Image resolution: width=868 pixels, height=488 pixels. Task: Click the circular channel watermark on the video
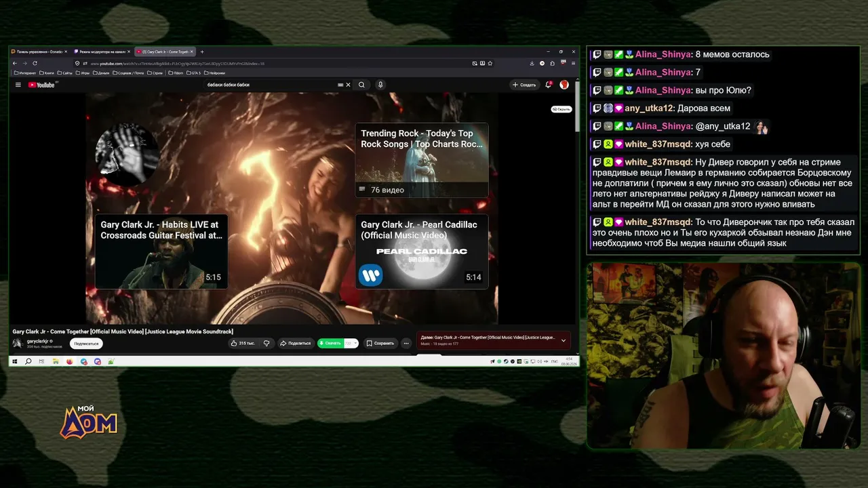(x=127, y=154)
